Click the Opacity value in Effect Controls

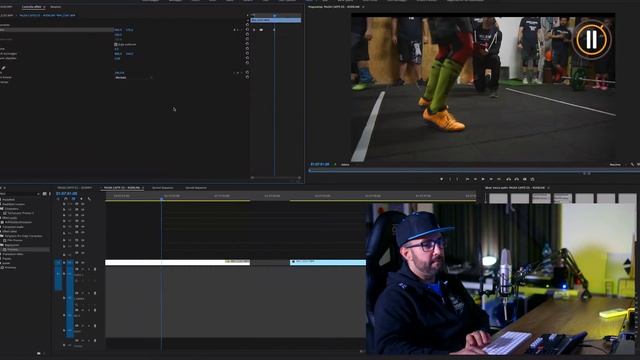coord(119,73)
